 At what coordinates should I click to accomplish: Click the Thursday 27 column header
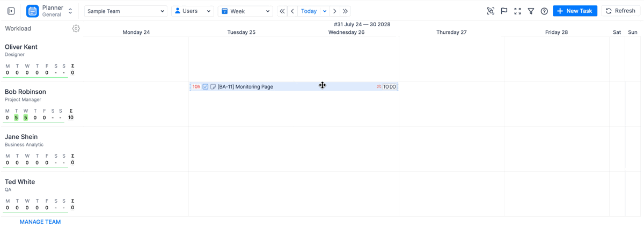(451, 32)
